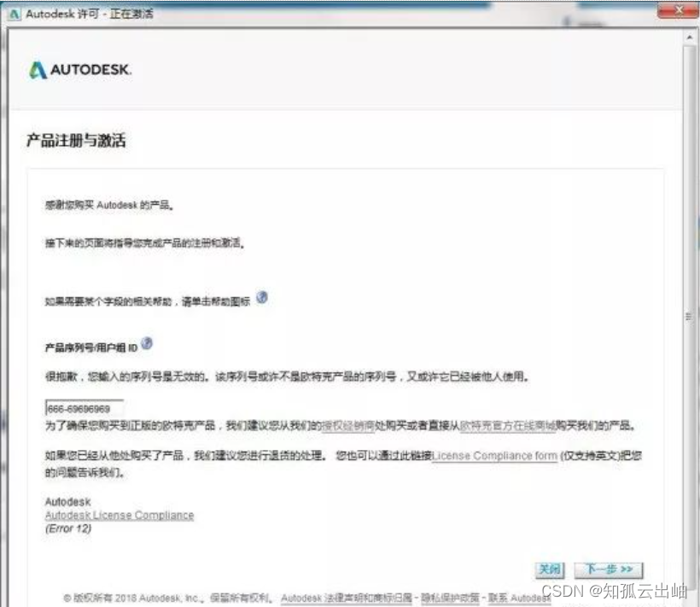Open the 授权经销商 link
The image size is (700, 607).
[347, 425]
